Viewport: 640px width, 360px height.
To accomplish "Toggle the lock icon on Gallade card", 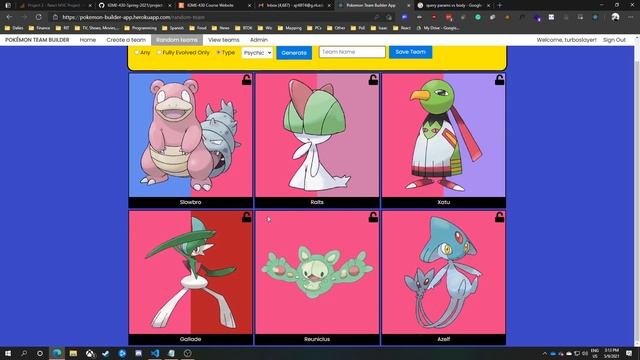I will pos(247,217).
